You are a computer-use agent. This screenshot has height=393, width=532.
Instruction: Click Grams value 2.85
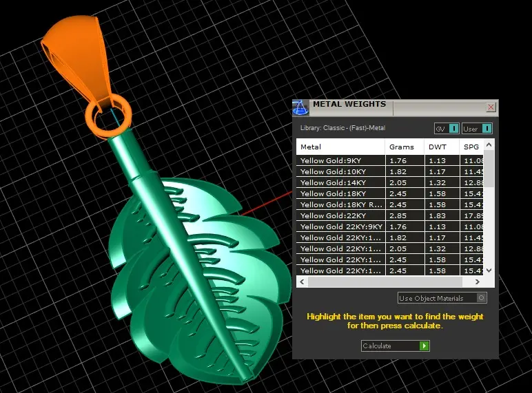[x=398, y=215]
